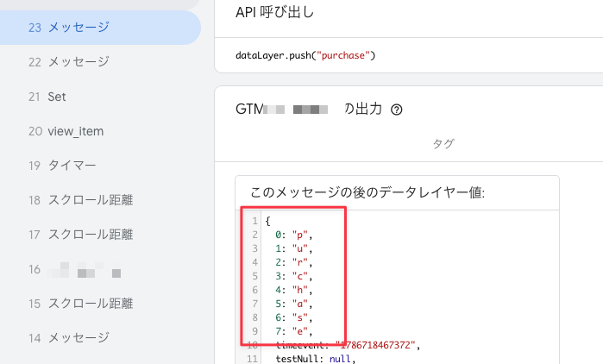Select event 18 スクロール距離
This screenshot has height=364, width=603.
click(x=81, y=200)
